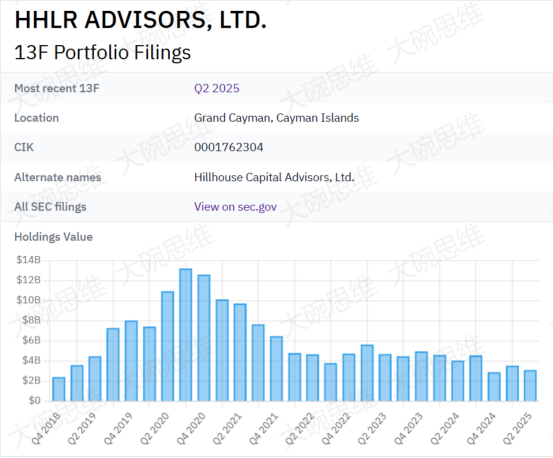The width and height of the screenshot is (553, 458).
Task: Click the Q2 2023 bar in the chart
Action: pos(385,378)
